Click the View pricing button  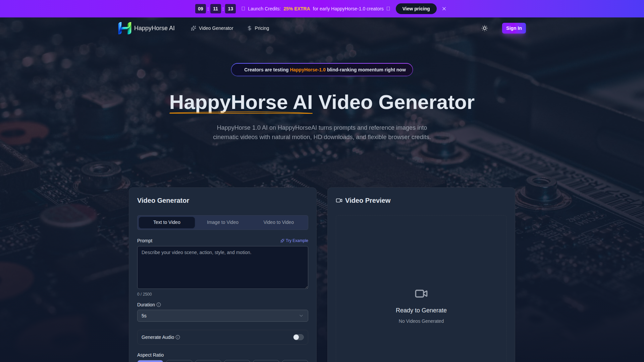click(416, 9)
